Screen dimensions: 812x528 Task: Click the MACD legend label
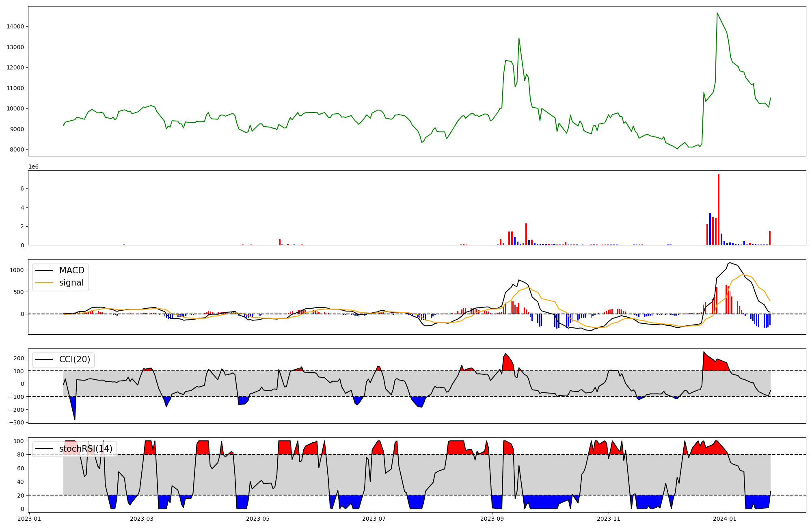click(71, 270)
